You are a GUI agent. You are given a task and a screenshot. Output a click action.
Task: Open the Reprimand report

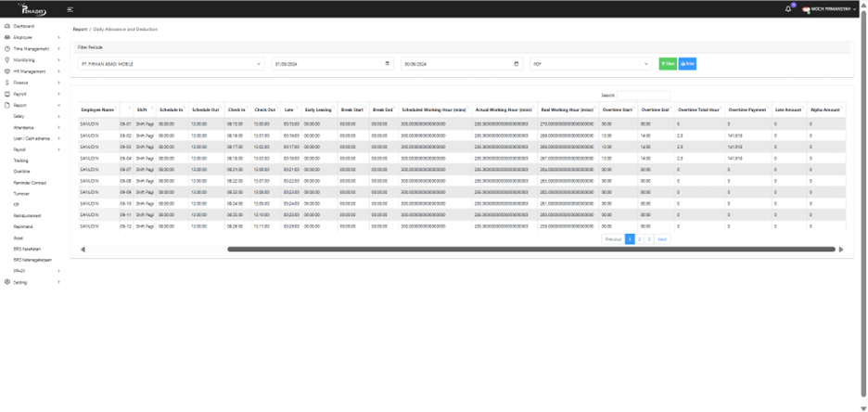[x=22, y=226]
